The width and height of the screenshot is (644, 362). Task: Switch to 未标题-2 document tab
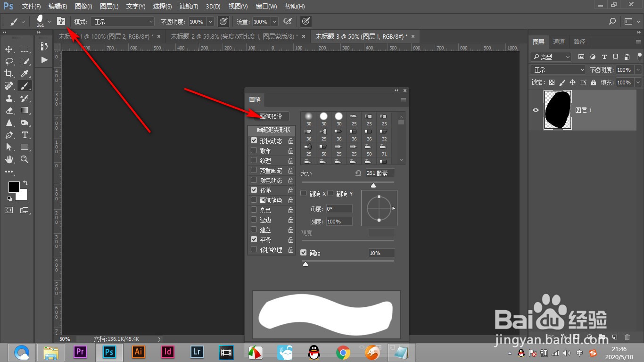pos(234,36)
